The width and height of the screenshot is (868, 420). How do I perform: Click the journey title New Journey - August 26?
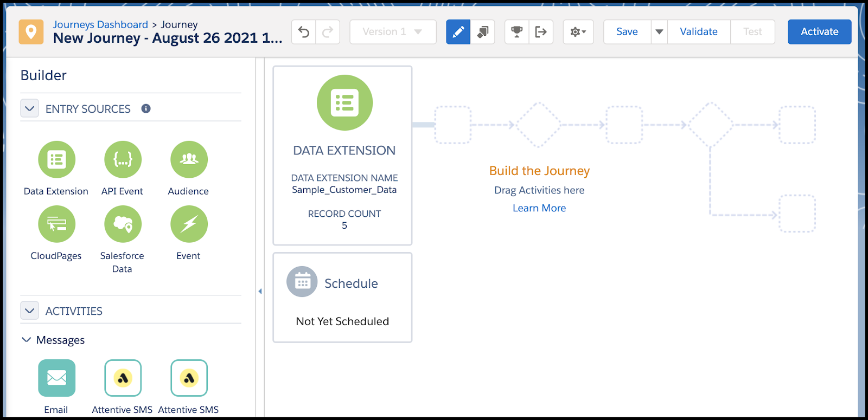point(168,38)
